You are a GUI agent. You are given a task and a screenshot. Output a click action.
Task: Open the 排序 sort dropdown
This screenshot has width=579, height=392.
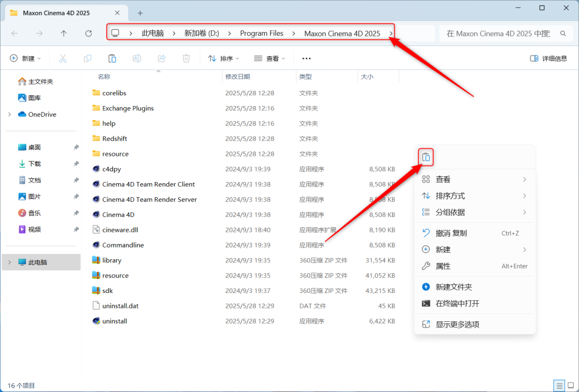[224, 58]
